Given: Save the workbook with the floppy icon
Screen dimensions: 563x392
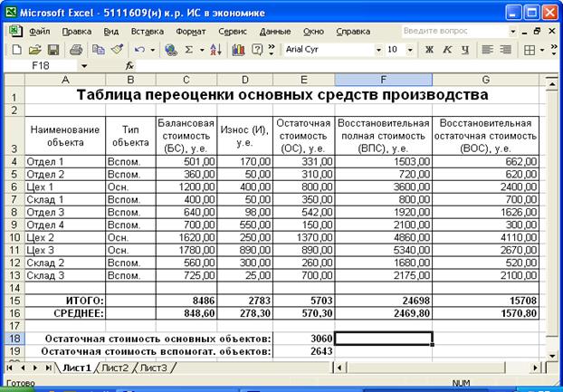Looking at the screenshot, I should [x=53, y=50].
